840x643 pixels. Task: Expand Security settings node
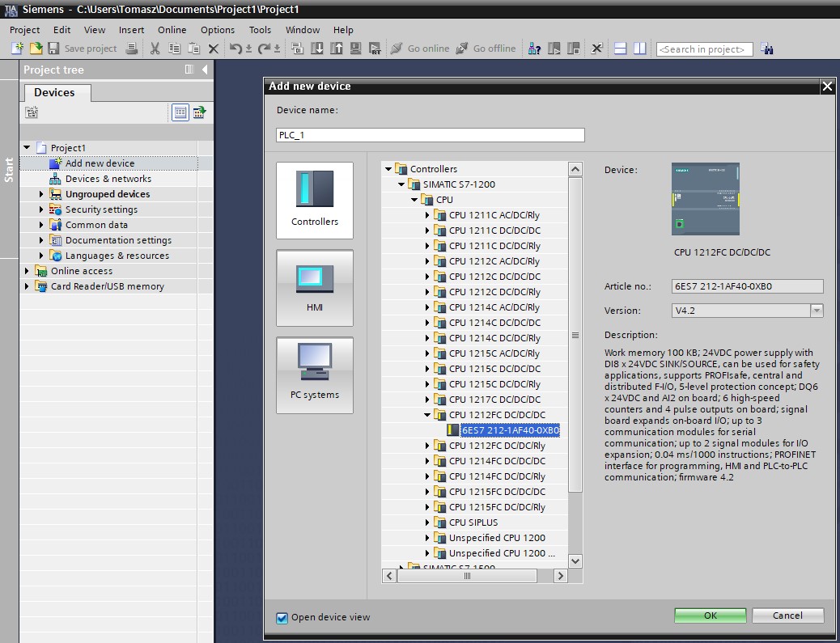(x=41, y=209)
